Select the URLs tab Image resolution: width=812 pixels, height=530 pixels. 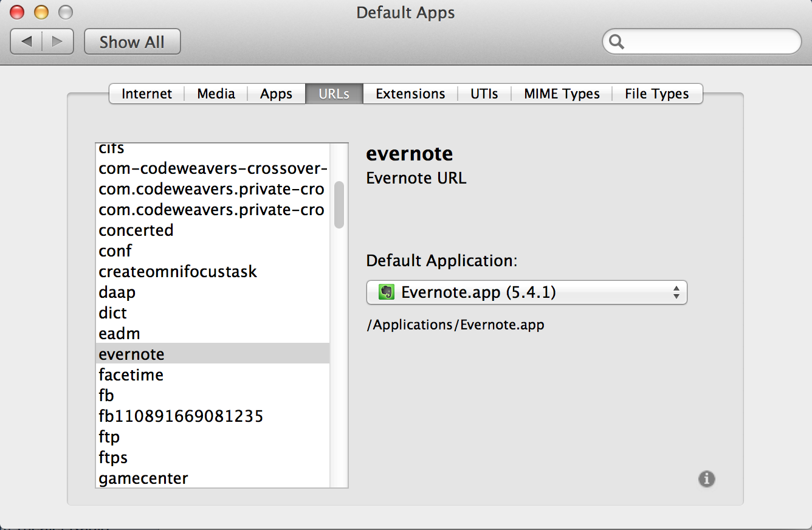[334, 94]
